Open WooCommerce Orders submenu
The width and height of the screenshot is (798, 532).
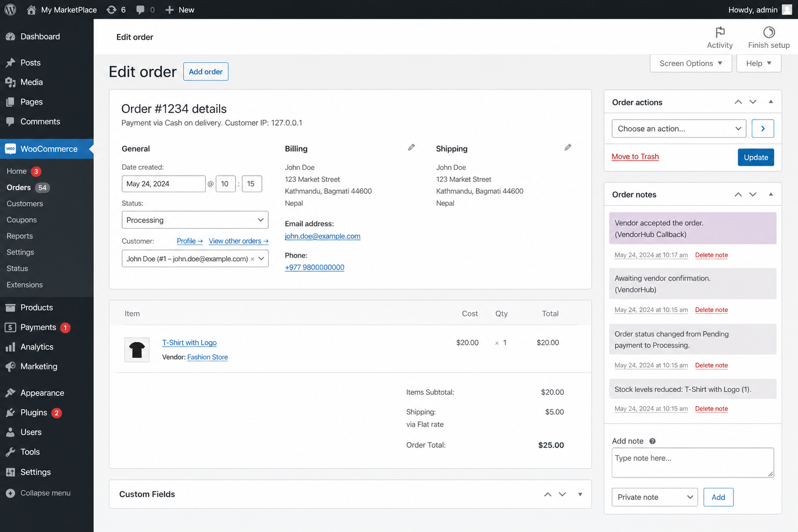19,188
